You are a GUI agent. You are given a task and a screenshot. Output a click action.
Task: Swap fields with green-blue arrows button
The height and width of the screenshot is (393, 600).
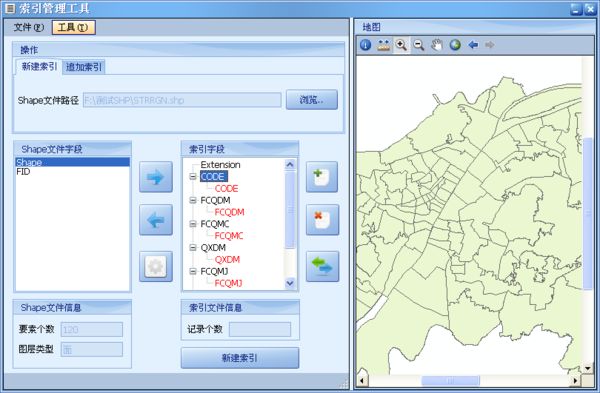322,266
